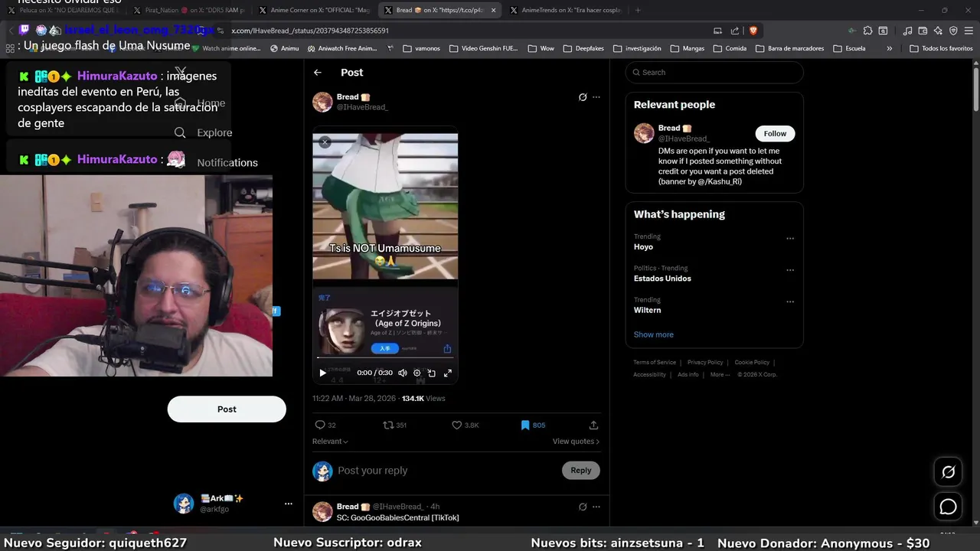Screen dimensions: 980x551
Task: Open Deepfakes bookmarks folder
Action: click(x=583, y=48)
